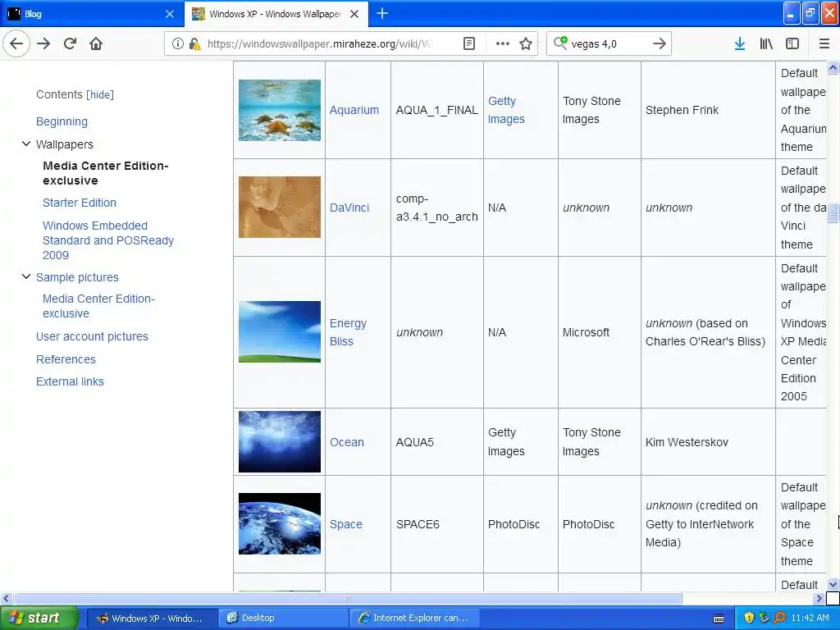
Task: Click the on-screen keyboard tray icon
Action: pyautogui.click(x=719, y=619)
